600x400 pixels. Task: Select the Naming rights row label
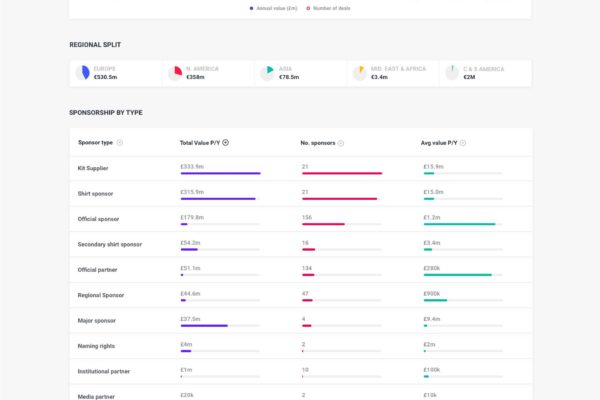pyautogui.click(x=97, y=345)
